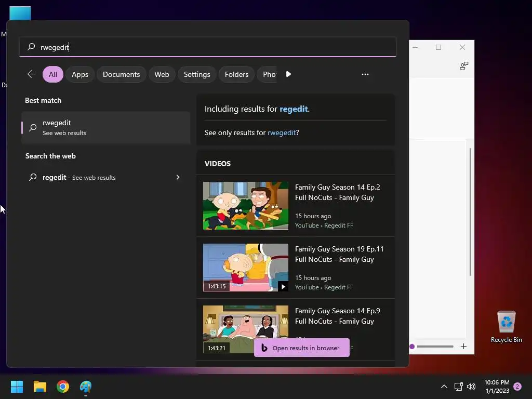
Task: Play icon on Season 19 Ep.11 thumbnail
Action: coord(283,286)
